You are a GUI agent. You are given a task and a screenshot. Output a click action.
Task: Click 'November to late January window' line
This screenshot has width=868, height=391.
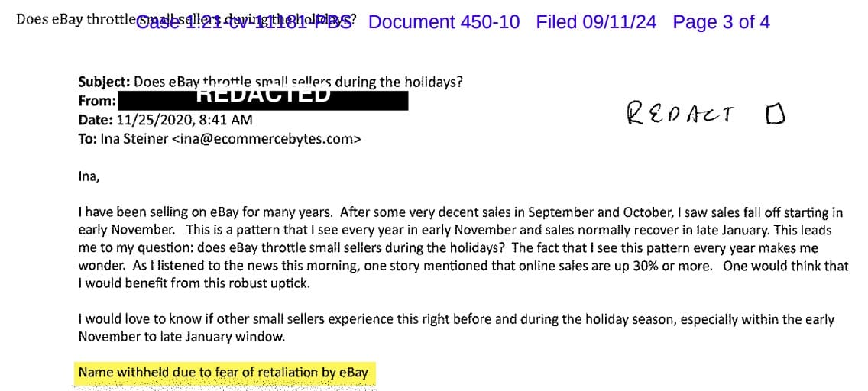pos(182,337)
